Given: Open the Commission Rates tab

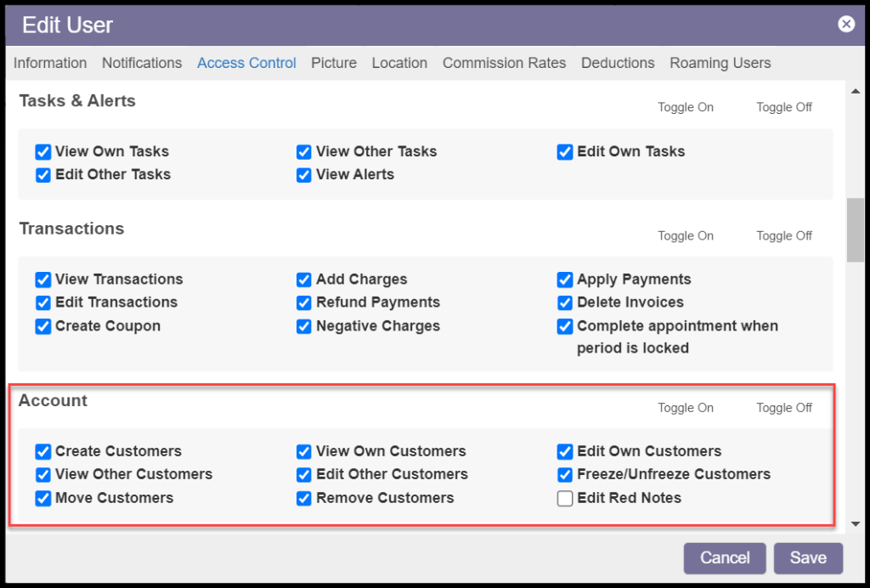Looking at the screenshot, I should click(504, 63).
